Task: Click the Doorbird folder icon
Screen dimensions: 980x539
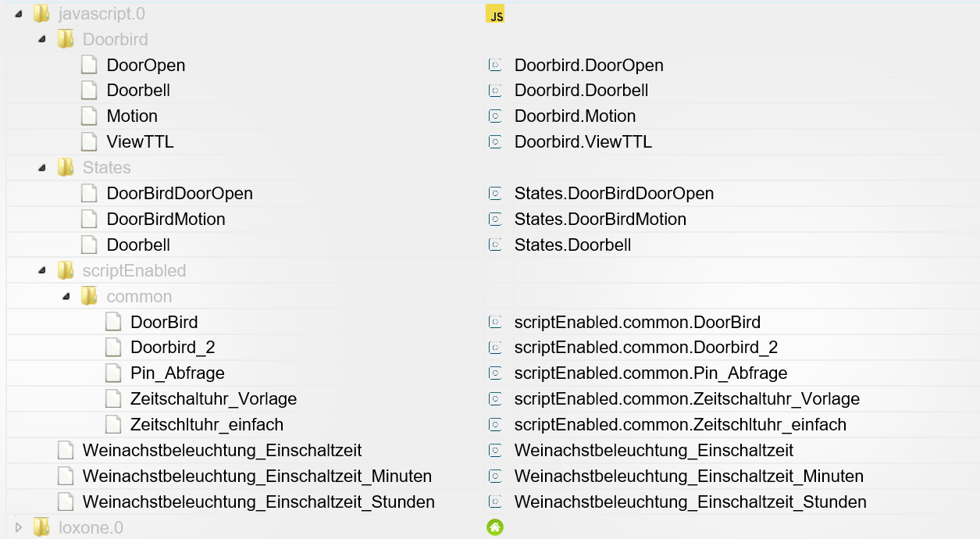Action: 66,39
